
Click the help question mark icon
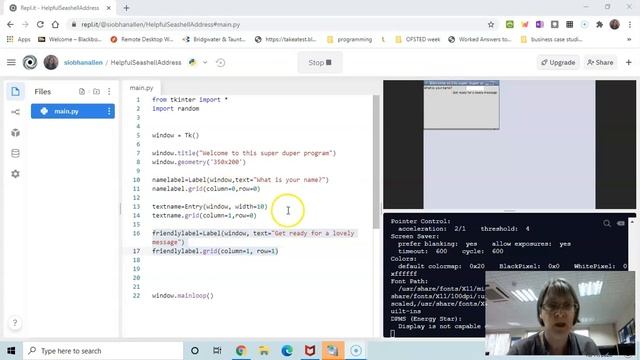coord(15,323)
